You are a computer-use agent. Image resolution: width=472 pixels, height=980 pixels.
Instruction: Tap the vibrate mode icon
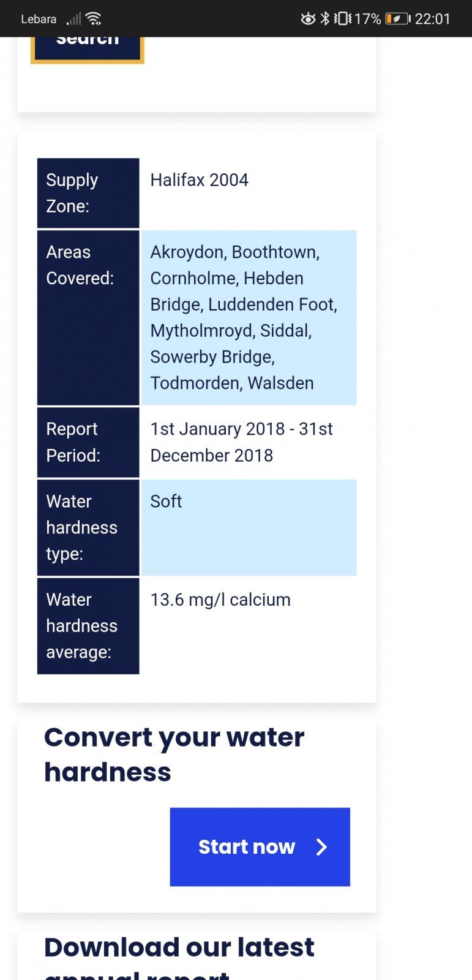343,18
